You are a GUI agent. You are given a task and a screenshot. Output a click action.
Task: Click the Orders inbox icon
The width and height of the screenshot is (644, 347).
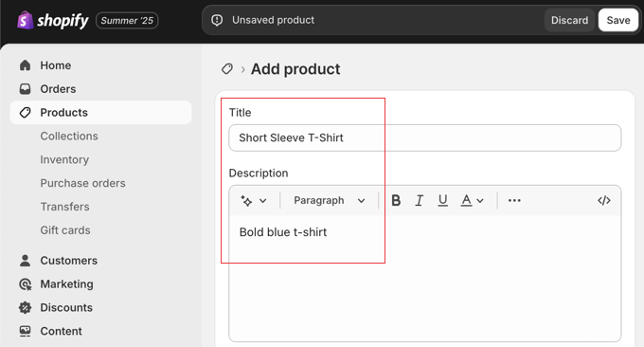(x=25, y=89)
